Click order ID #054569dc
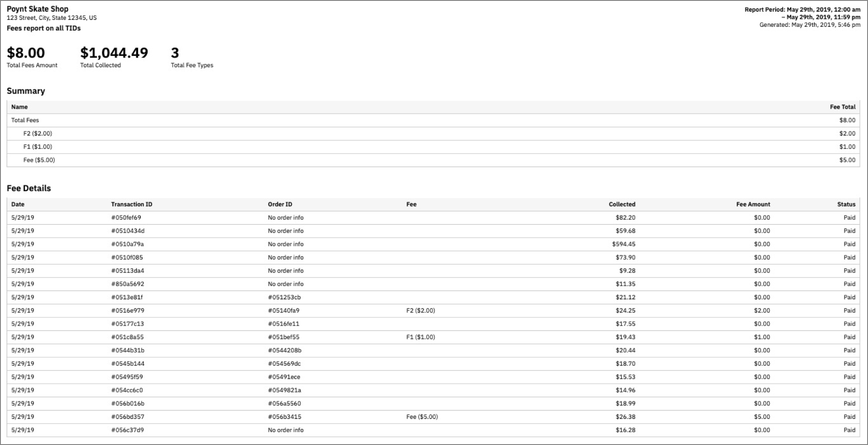This screenshot has width=868, height=445. [284, 364]
